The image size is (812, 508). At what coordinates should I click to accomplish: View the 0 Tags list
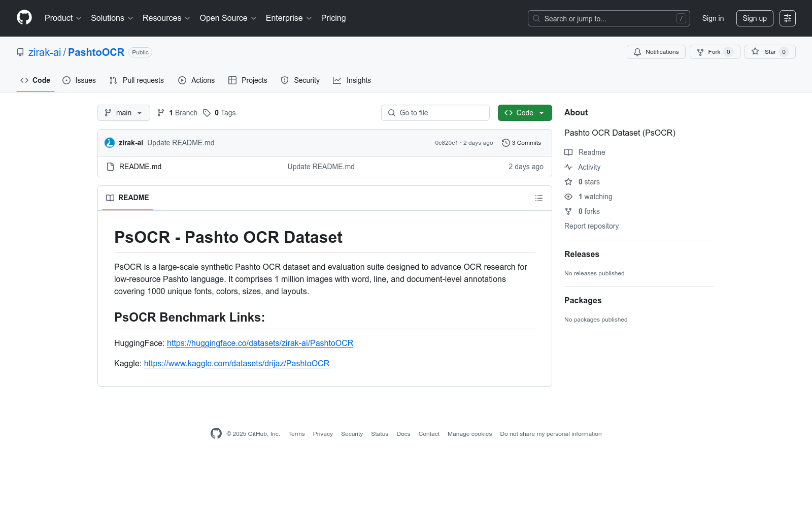(x=219, y=113)
